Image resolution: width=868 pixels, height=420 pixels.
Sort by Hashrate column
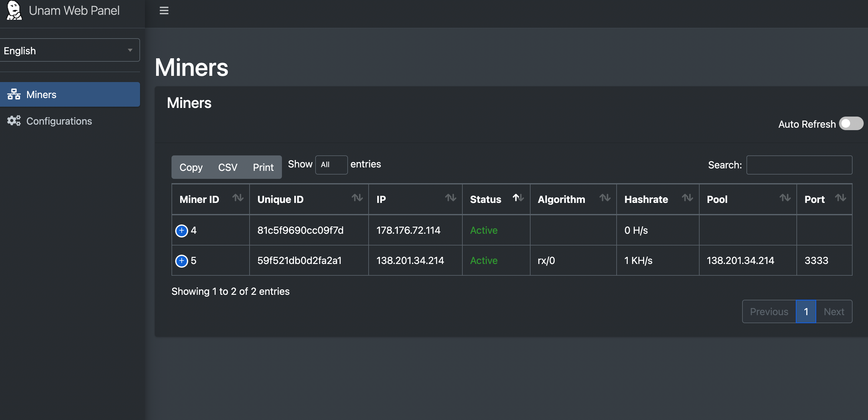[658, 199]
